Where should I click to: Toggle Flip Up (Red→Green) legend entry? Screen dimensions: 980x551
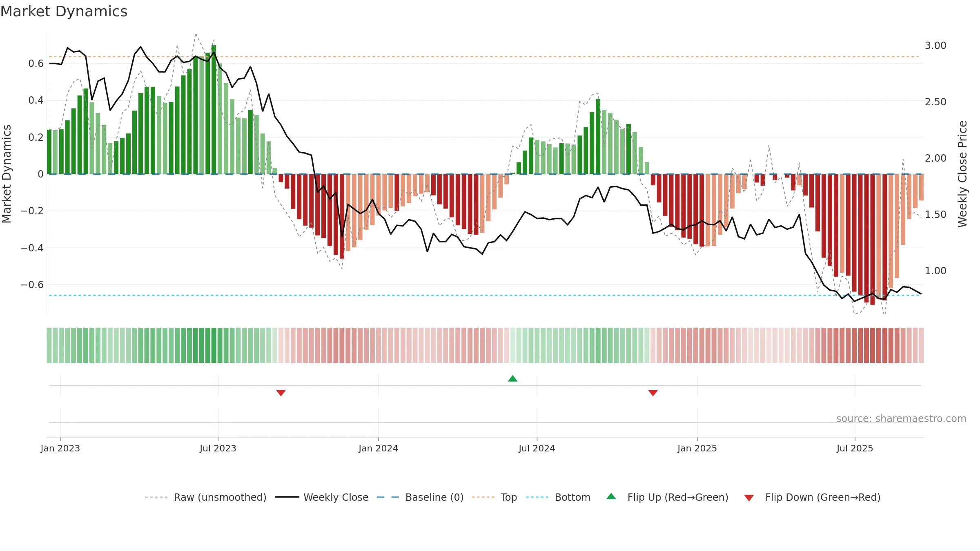pyautogui.click(x=667, y=497)
